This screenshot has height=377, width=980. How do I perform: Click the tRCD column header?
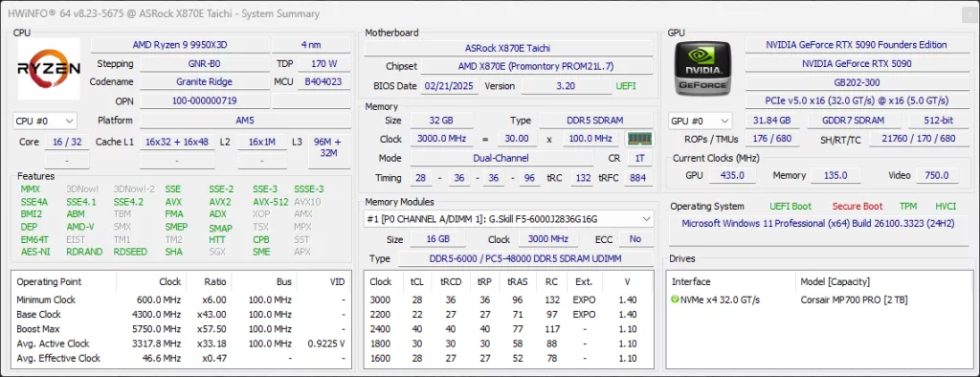[x=451, y=281]
